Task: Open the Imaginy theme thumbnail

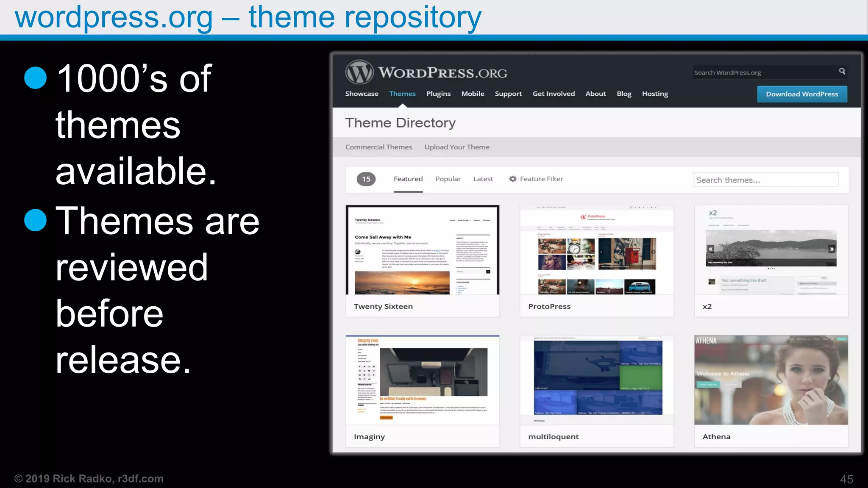Action: pos(423,380)
